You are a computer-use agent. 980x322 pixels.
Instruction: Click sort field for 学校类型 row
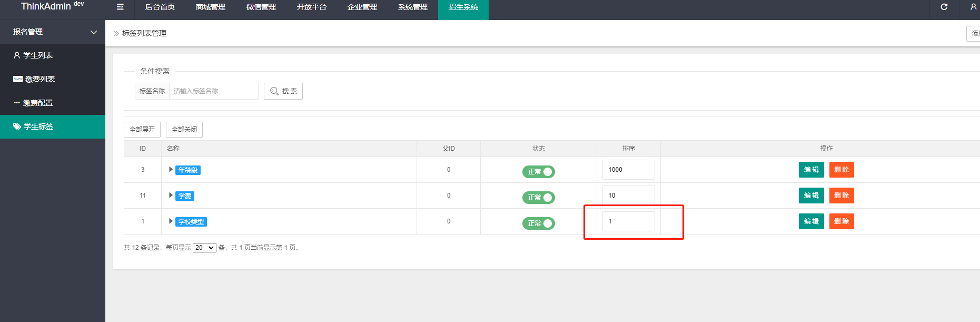point(629,221)
